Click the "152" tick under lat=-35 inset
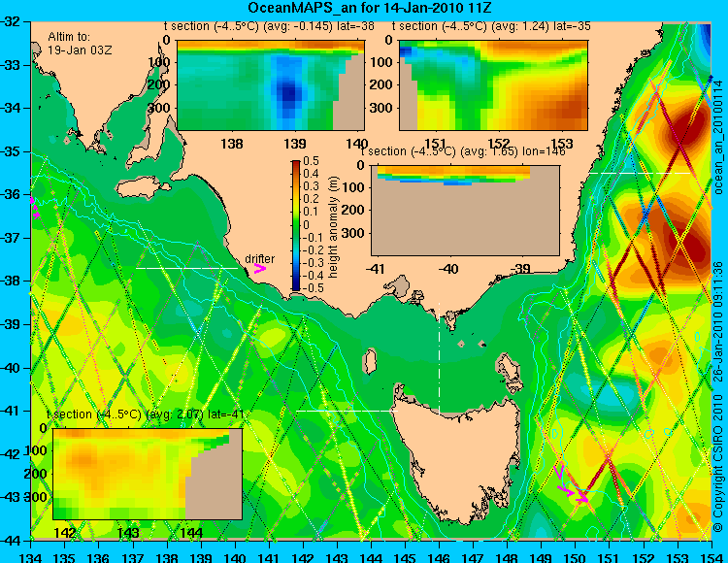 pos(499,144)
